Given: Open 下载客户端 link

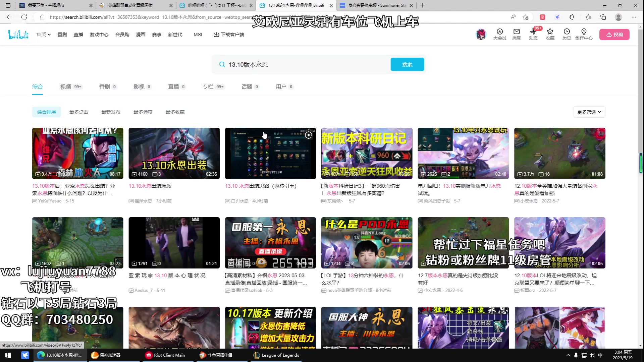Looking at the screenshot, I should [x=229, y=35].
